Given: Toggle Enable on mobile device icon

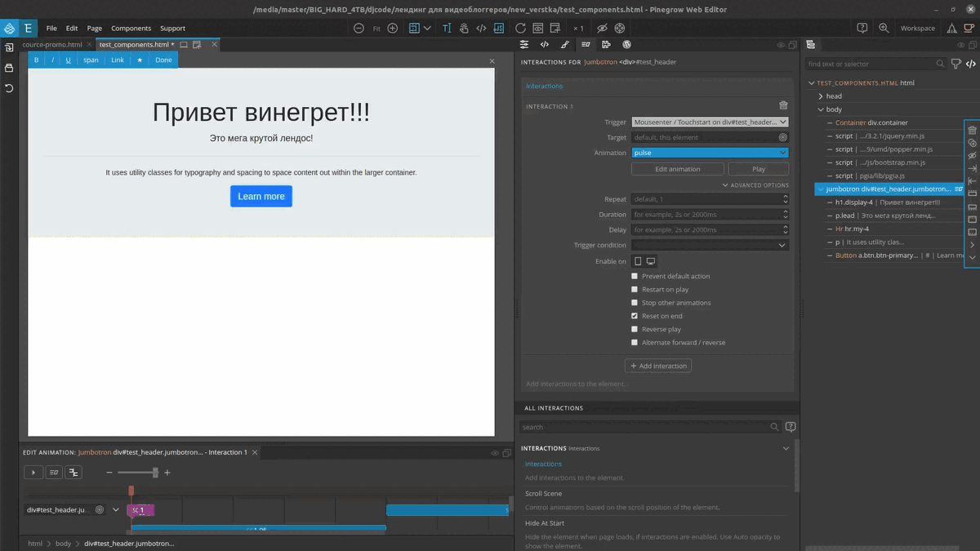Looking at the screenshot, I should 639,261.
